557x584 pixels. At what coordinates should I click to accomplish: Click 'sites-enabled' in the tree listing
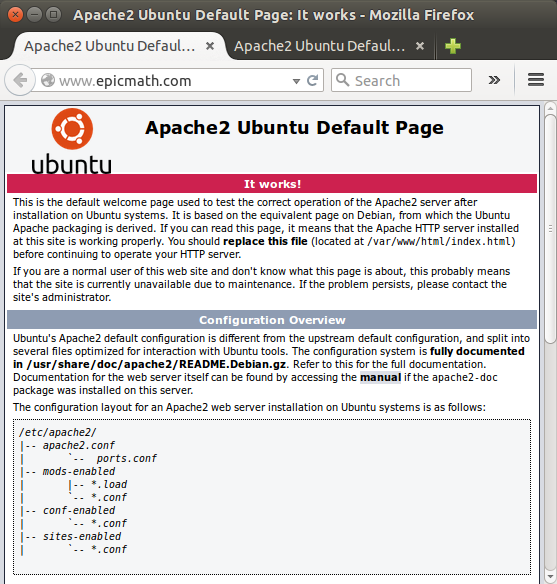82,537
